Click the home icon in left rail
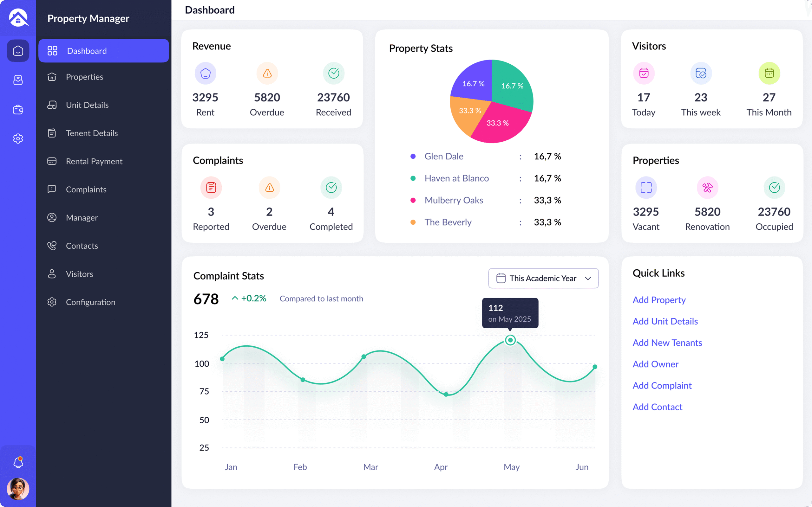 (18, 51)
